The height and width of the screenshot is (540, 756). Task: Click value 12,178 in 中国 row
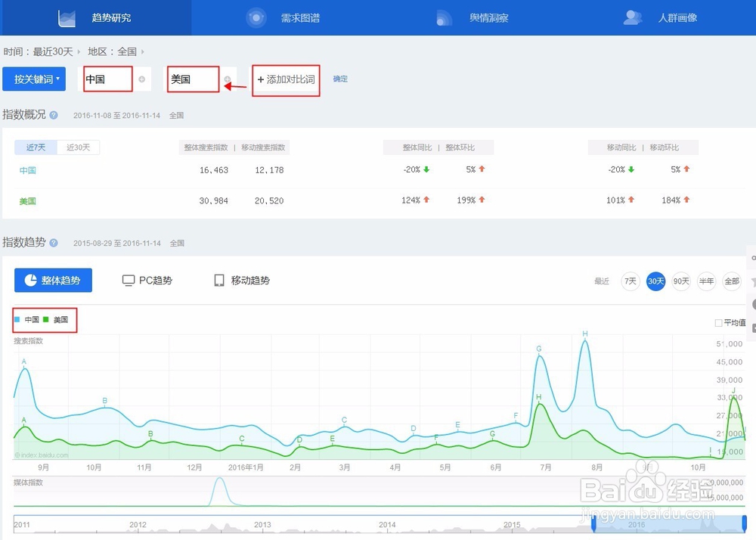269,170
